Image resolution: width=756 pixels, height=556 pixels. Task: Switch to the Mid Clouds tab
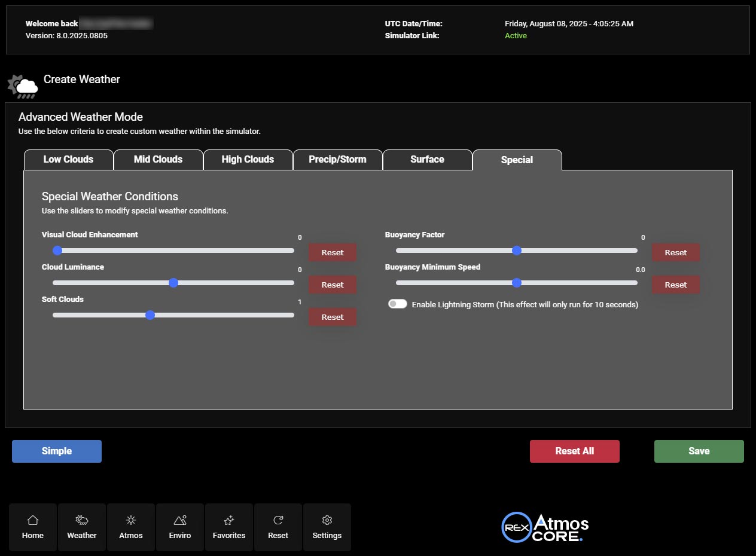pyautogui.click(x=158, y=159)
